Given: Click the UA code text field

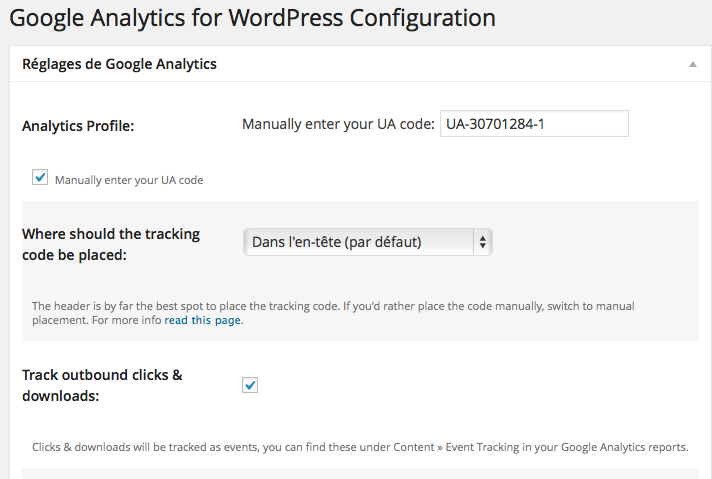Looking at the screenshot, I should [533, 124].
